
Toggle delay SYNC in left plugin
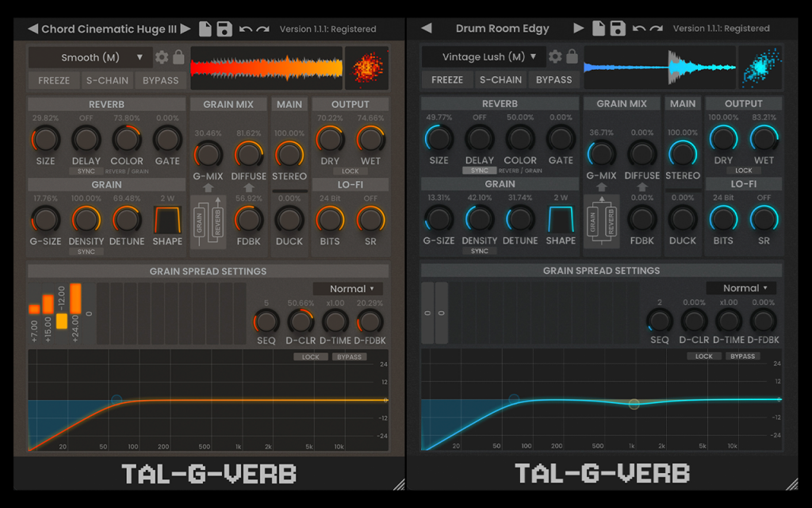point(86,171)
